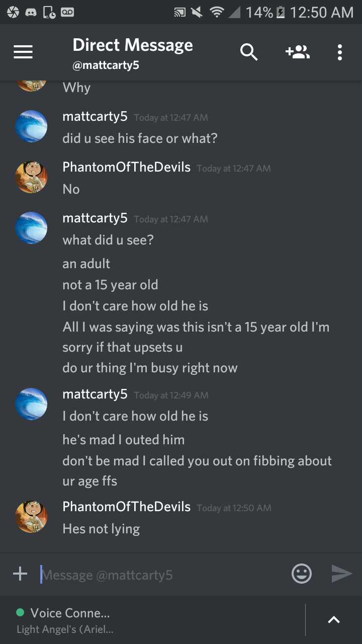The height and width of the screenshot is (644, 362).
Task: Tap the @mattcarty5 subtitle in header
Action: [x=106, y=66]
